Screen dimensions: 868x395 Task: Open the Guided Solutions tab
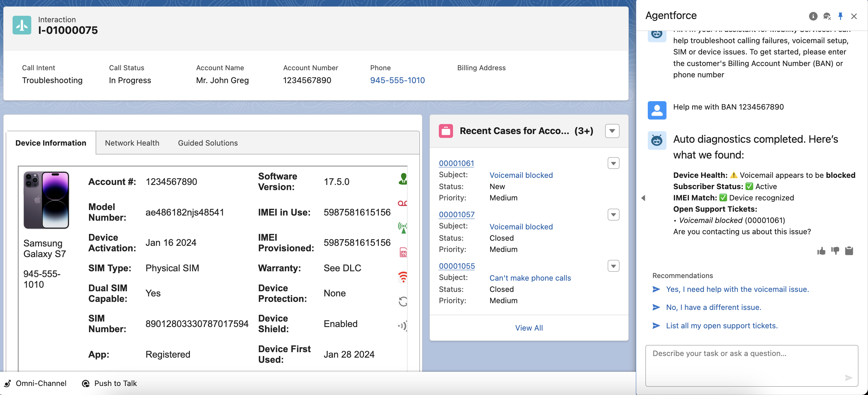[208, 143]
